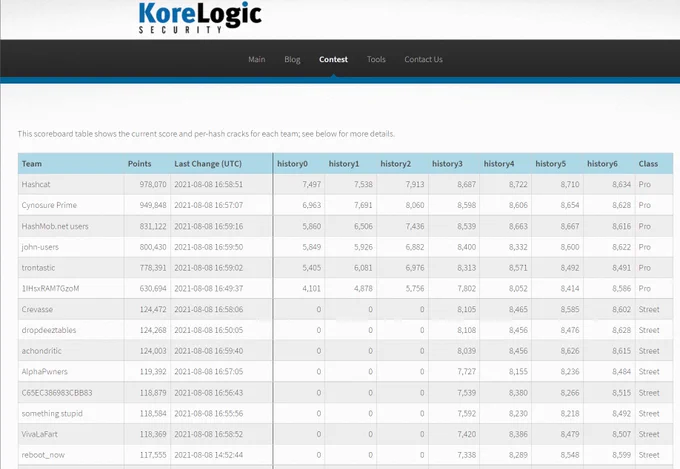
Task: Click AlphaPwners points 119,392
Action: click(x=153, y=371)
